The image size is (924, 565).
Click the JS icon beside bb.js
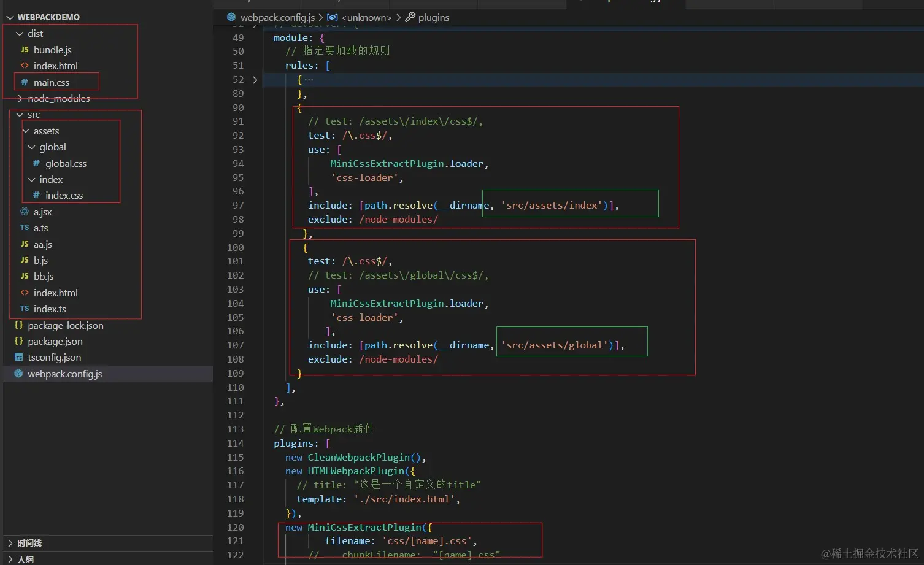(25, 276)
